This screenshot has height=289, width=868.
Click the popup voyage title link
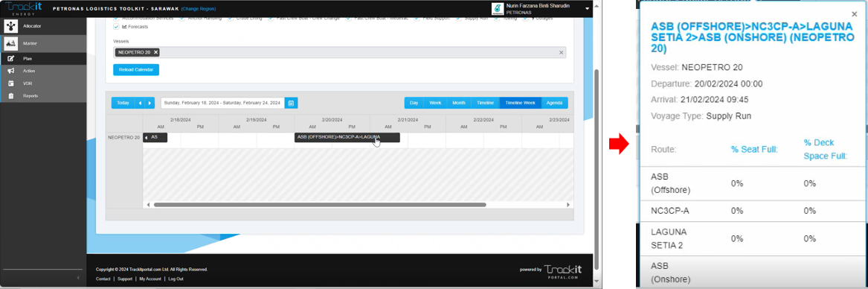coord(753,37)
